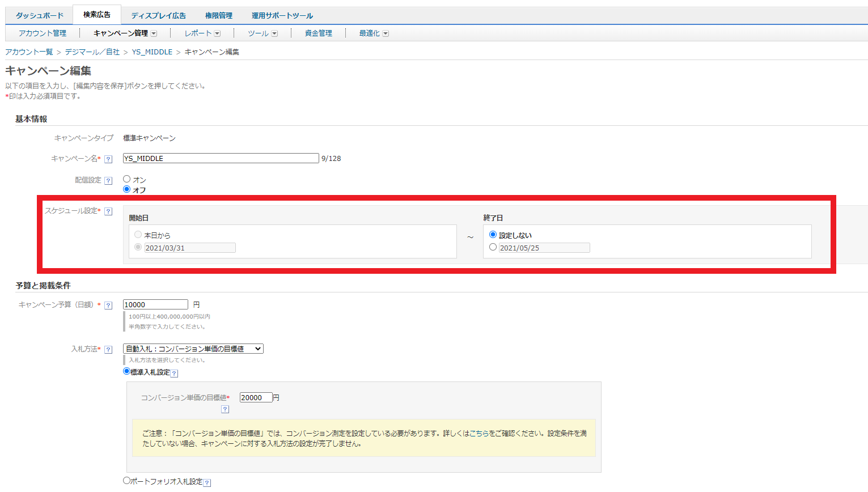
Task: Select the オン delivery radio button
Action: [127, 179]
